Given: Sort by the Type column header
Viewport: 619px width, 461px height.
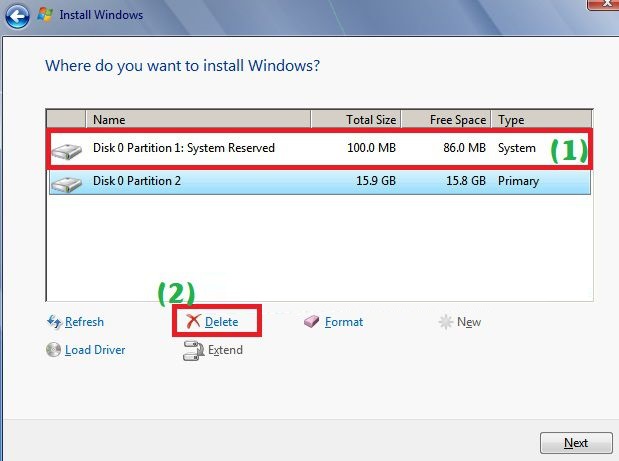Looking at the screenshot, I should [541, 119].
